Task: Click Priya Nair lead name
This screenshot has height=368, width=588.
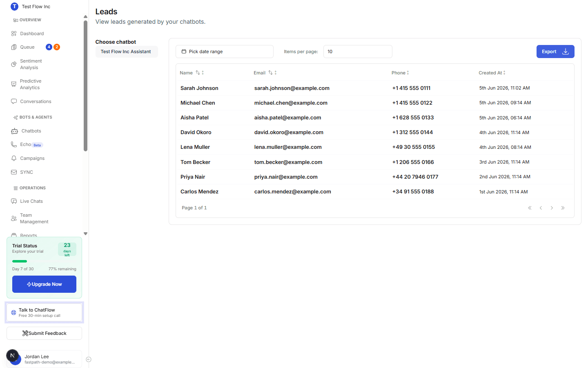Action: [x=193, y=177]
